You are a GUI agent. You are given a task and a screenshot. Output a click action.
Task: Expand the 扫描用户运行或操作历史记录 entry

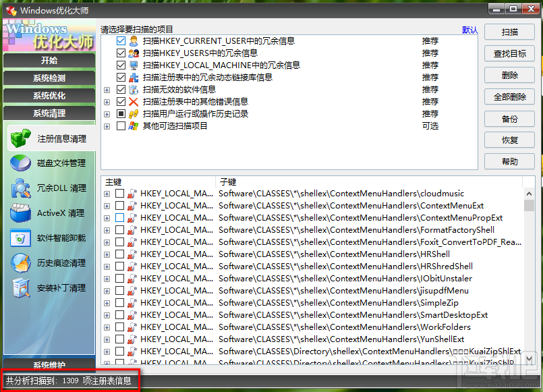(107, 113)
